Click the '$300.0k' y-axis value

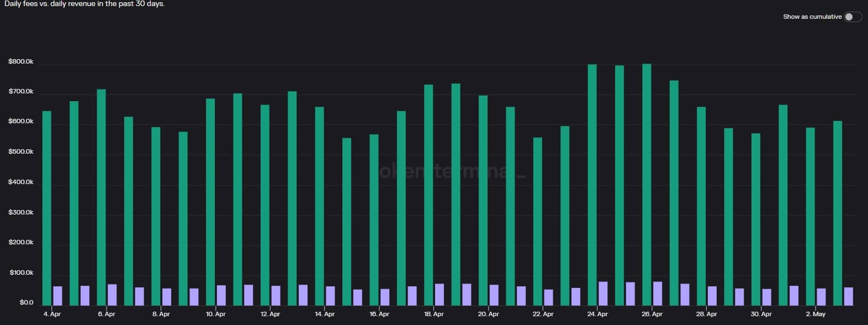21,212
